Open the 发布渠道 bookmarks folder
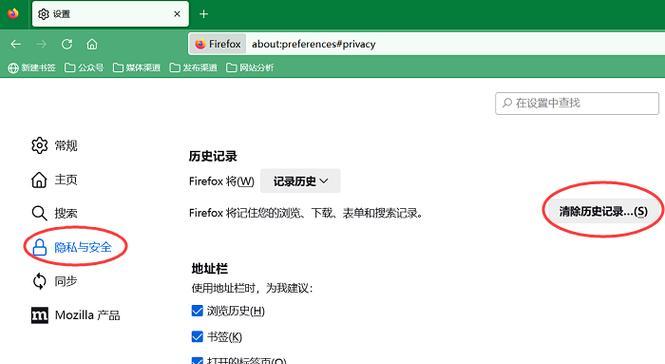Screen dimensions: 665x364 pos(193,67)
